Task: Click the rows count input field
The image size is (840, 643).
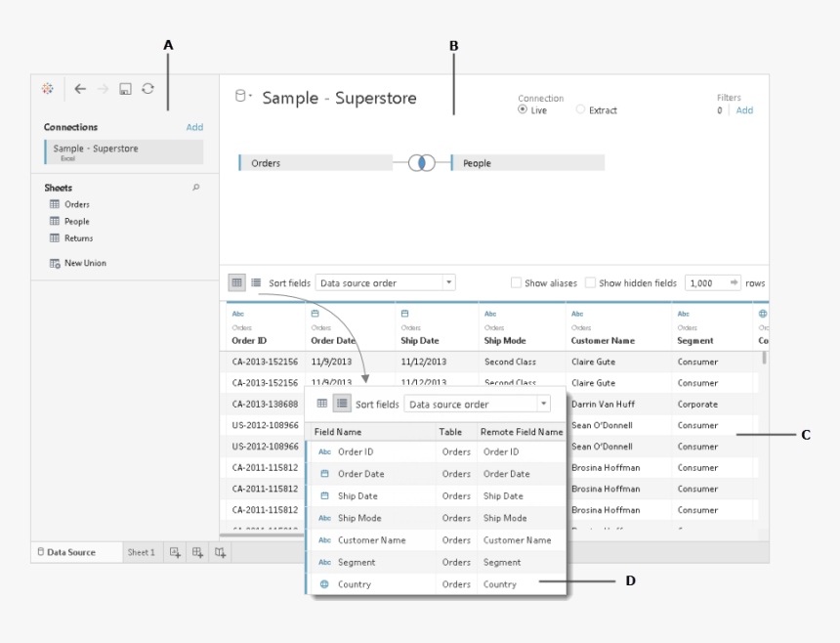Action: point(707,283)
